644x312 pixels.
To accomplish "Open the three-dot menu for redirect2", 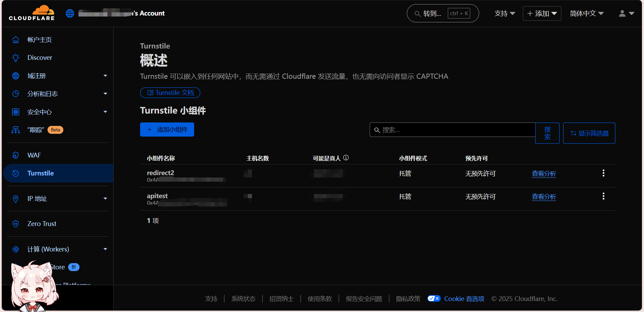I will point(603,173).
